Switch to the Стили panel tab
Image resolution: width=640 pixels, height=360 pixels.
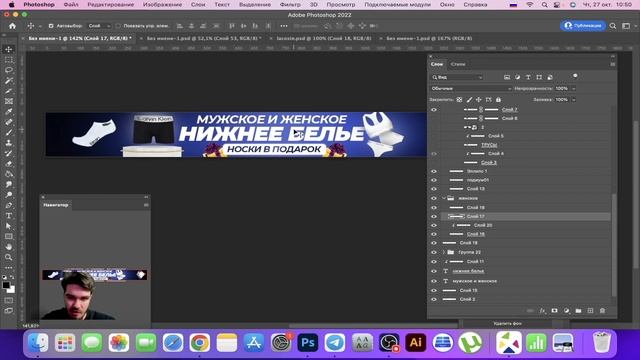pyautogui.click(x=458, y=64)
